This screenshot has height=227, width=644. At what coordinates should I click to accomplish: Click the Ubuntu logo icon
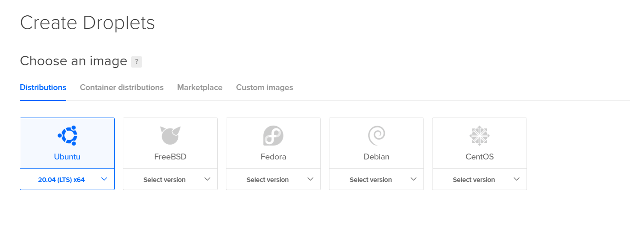68,136
